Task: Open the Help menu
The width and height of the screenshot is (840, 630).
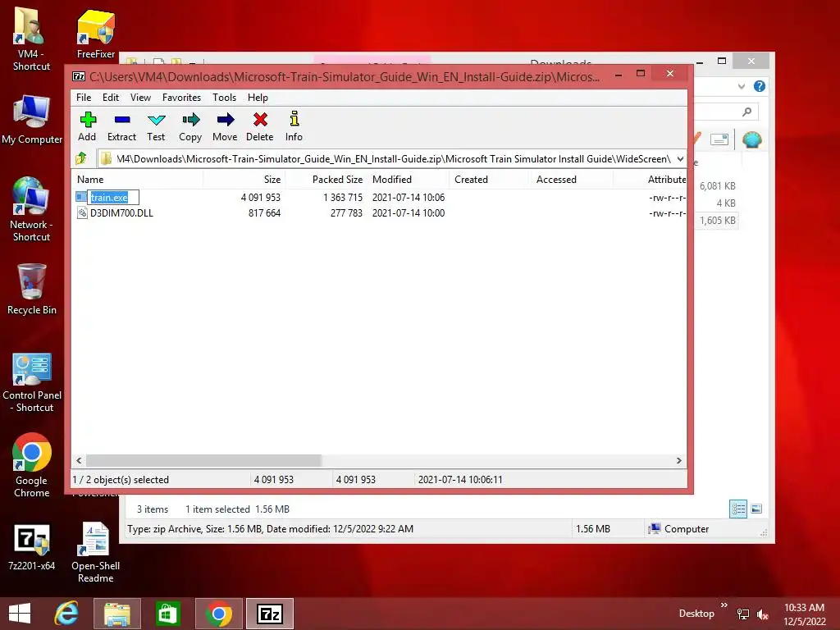Action: point(258,98)
